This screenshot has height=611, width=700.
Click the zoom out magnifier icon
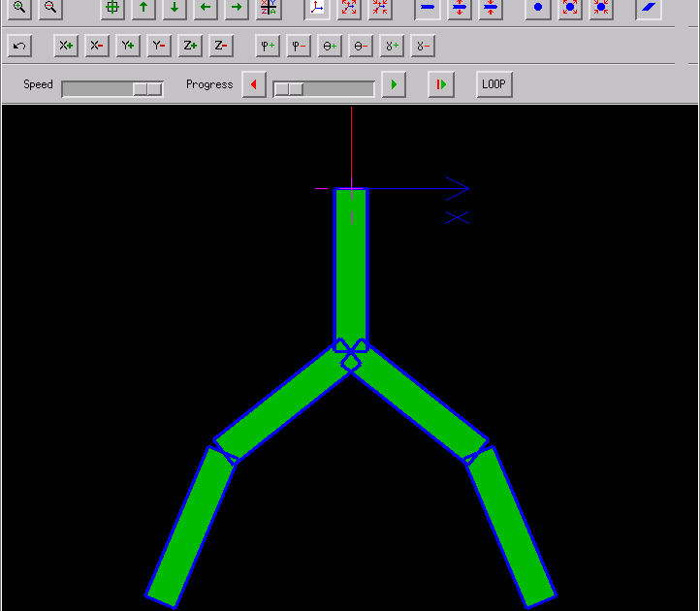[x=50, y=8]
